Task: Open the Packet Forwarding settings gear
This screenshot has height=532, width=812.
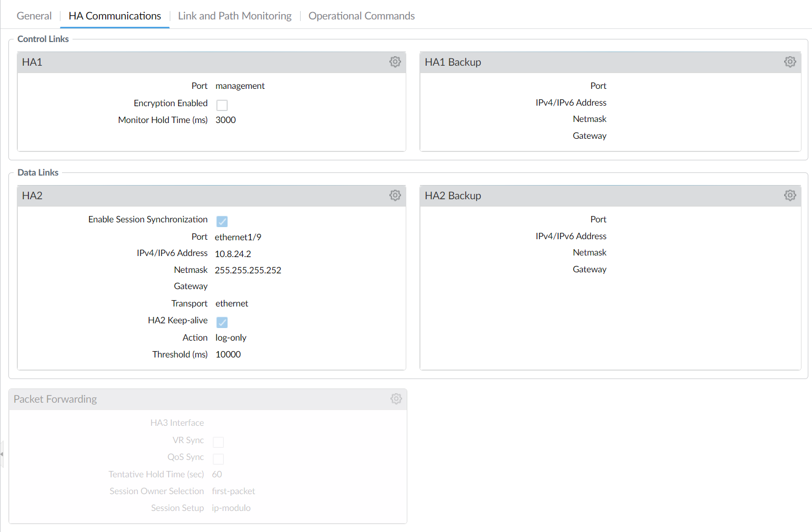Action: click(396, 398)
